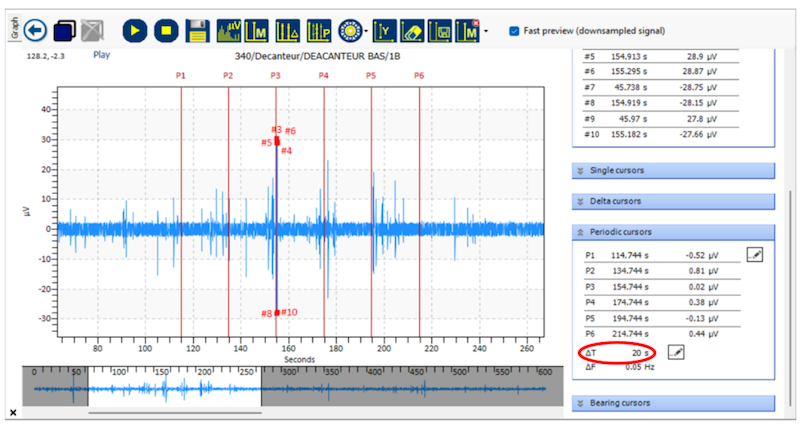Click the edit pencil beside ΔT value
The width and height of the screenshot is (800, 427).
(x=676, y=352)
